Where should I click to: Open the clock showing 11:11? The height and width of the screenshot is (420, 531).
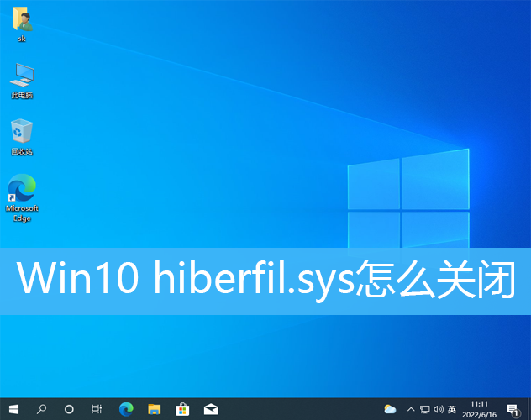(479, 409)
